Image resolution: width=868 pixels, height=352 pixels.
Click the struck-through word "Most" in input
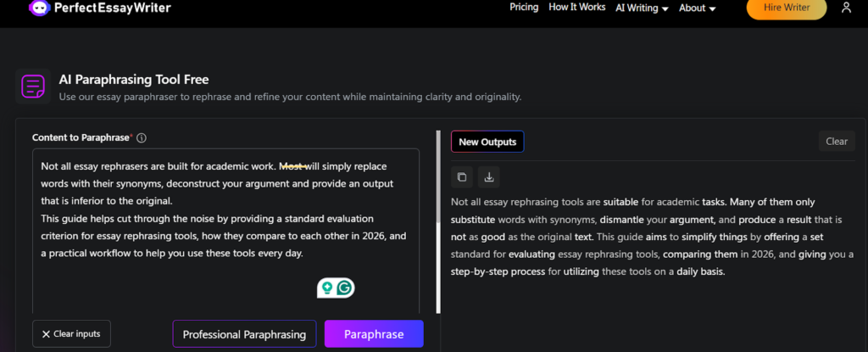click(x=293, y=166)
